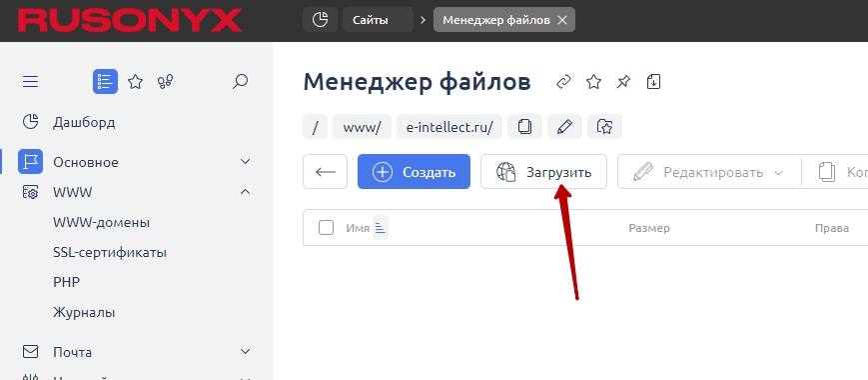Edit path using pencil icon in breadcrumb

pyautogui.click(x=564, y=127)
